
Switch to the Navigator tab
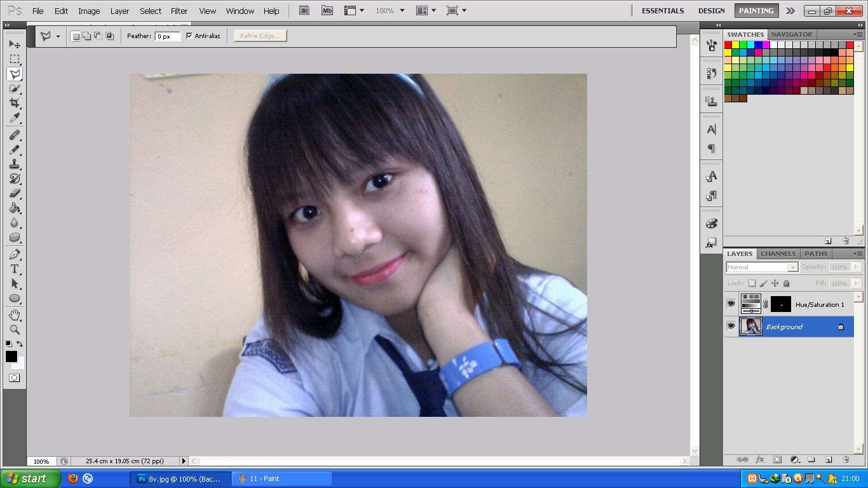(792, 34)
